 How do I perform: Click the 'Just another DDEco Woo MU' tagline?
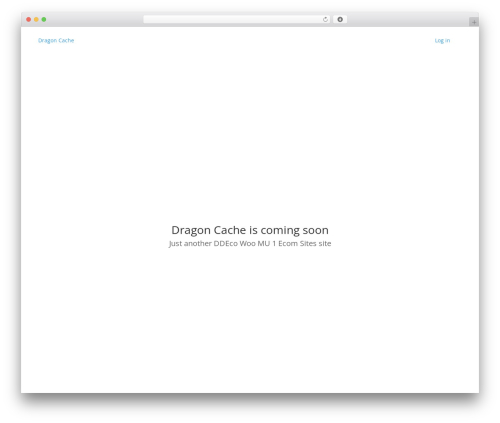tap(250, 244)
